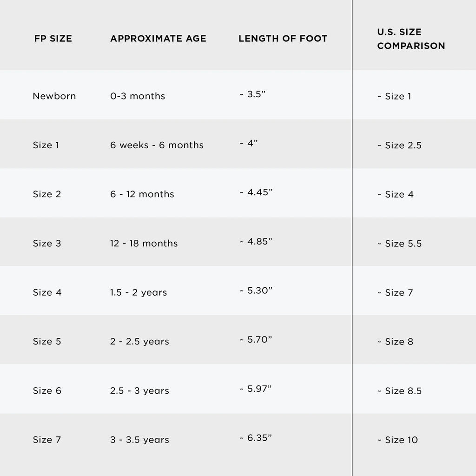Select the Size 4 row label
This screenshot has width=476, height=476.
[47, 292]
